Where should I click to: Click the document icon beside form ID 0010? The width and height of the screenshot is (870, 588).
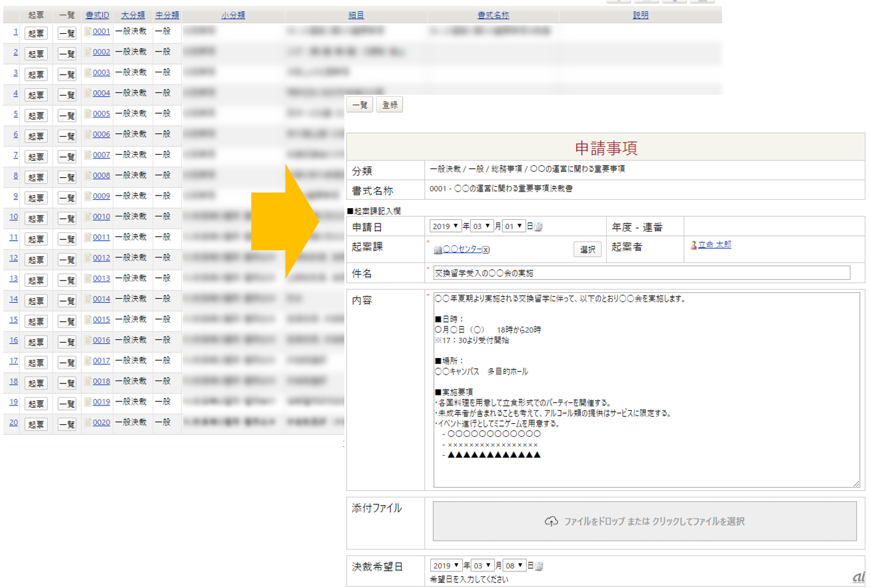point(88,216)
